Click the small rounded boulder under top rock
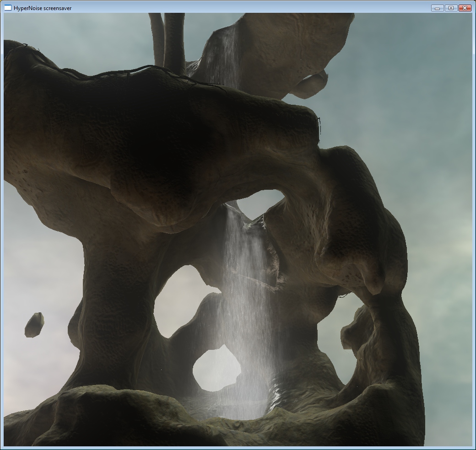This screenshot has width=476, height=450. pos(310,84)
